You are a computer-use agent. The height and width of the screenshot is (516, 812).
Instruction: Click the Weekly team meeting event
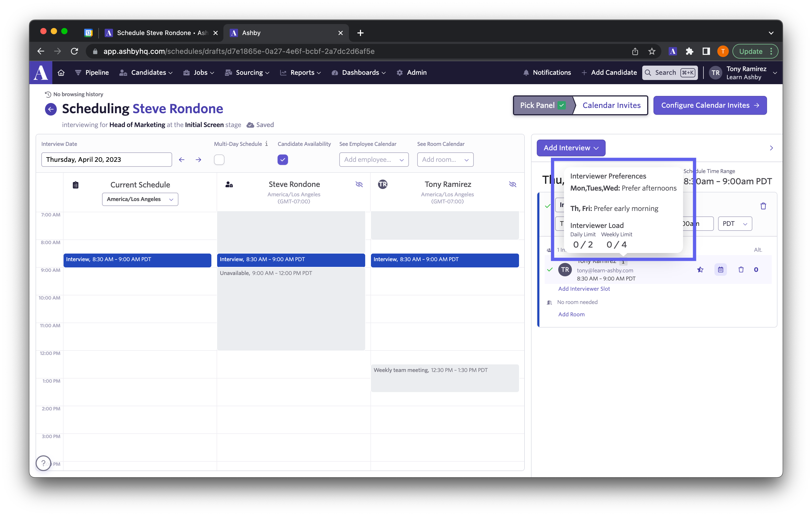(445, 378)
